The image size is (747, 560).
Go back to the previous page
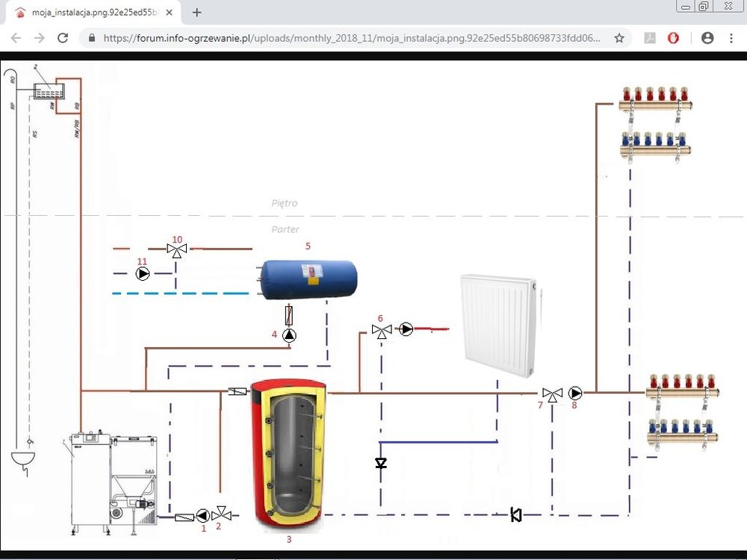coord(16,38)
